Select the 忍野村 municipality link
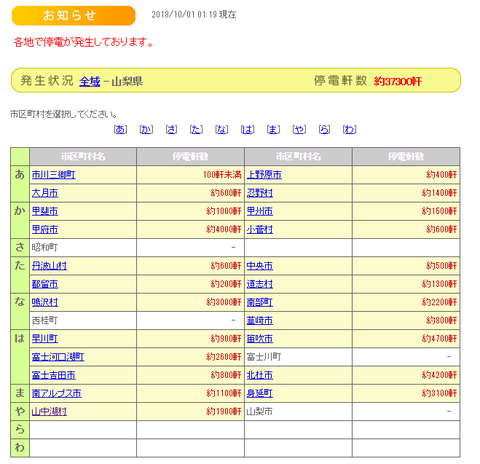Screen dimensions: 480x464 click(x=260, y=193)
